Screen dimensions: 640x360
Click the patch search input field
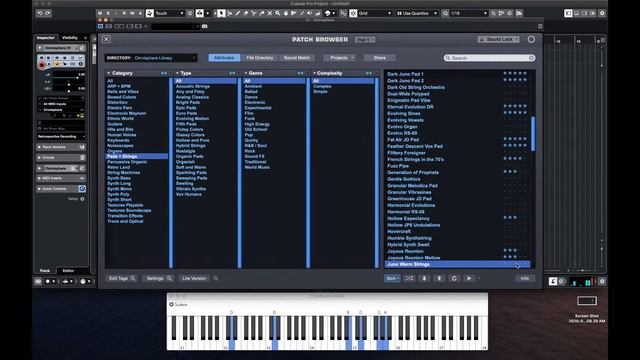pyautogui.click(x=489, y=58)
